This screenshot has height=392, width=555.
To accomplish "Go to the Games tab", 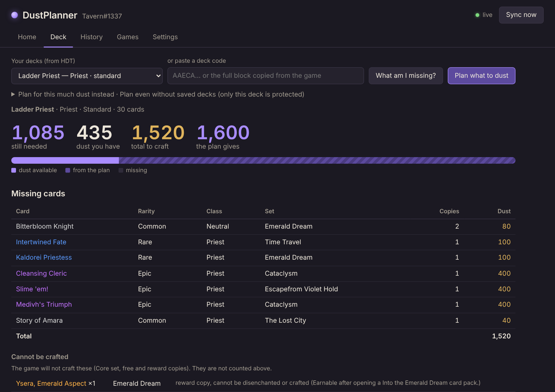I will pyautogui.click(x=128, y=37).
